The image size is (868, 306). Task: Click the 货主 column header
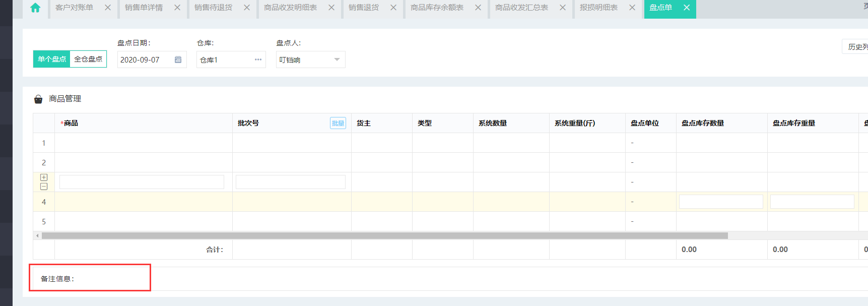click(381, 123)
